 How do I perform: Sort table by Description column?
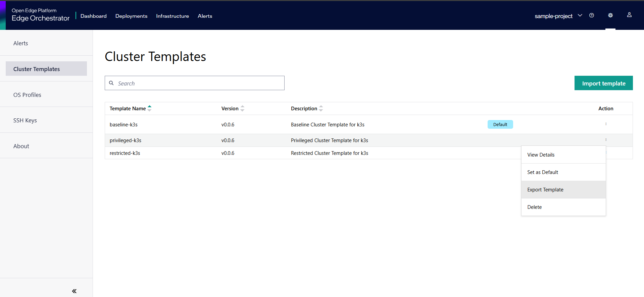(321, 108)
